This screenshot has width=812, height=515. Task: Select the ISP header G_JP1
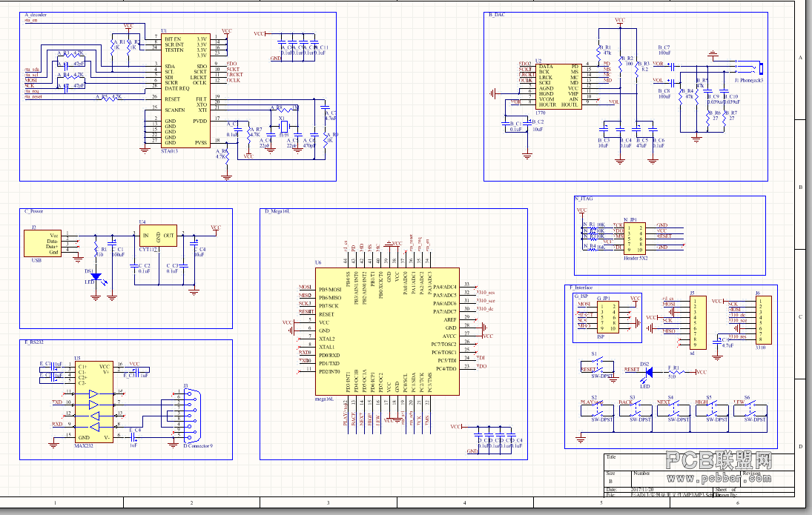point(608,317)
